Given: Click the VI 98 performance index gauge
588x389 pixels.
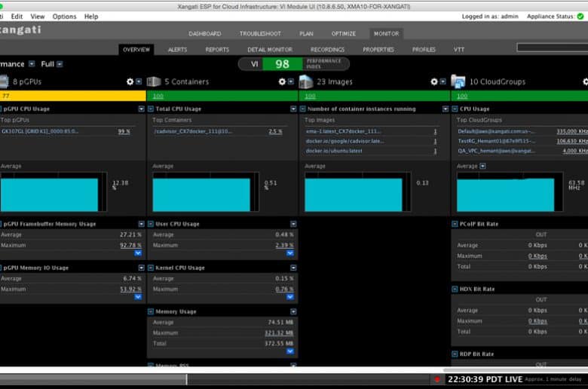Looking at the screenshot, I should click(x=294, y=64).
